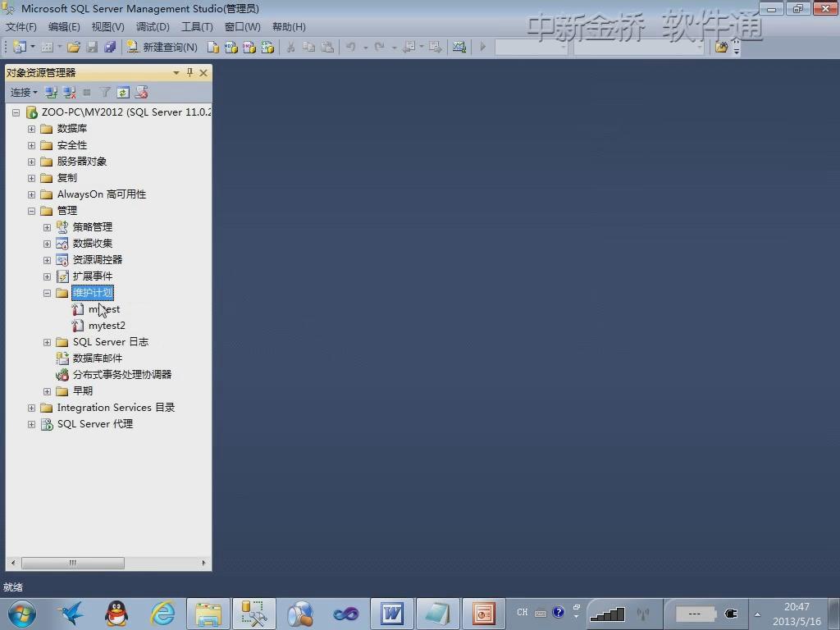The height and width of the screenshot is (630, 840).
Task: Expand the 服务器对象 folder
Action: point(32,162)
